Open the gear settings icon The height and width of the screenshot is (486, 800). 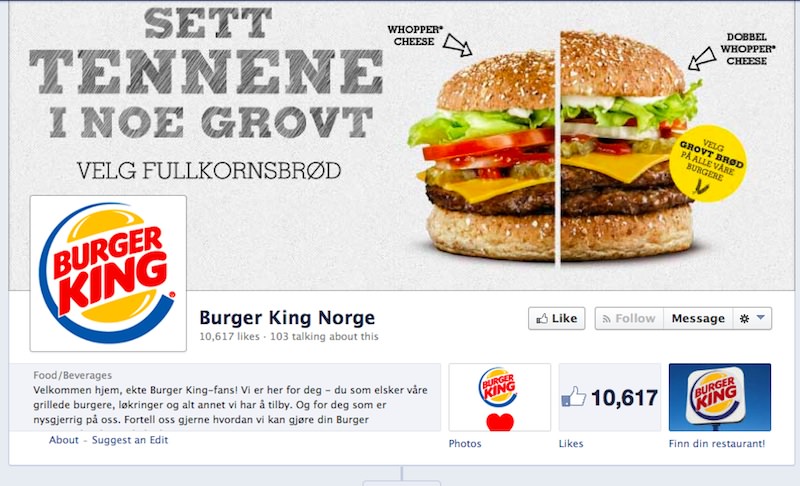click(x=744, y=319)
